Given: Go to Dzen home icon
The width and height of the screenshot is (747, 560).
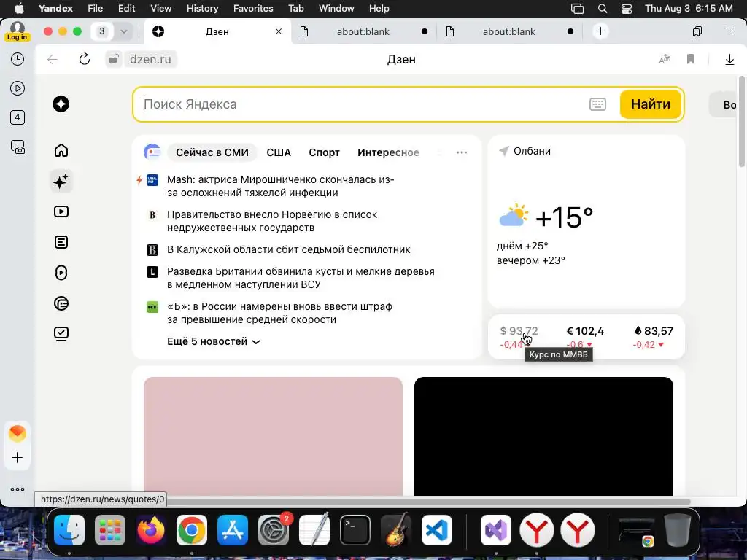Looking at the screenshot, I should tap(61, 150).
